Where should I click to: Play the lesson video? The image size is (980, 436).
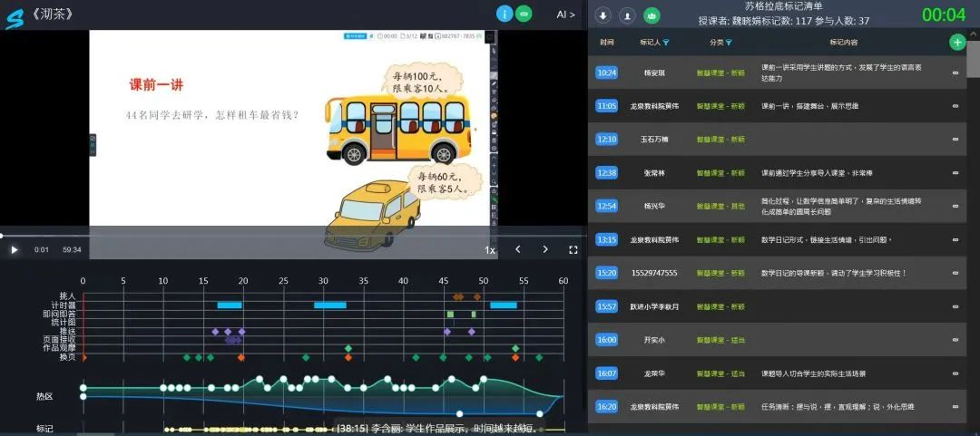coord(14,249)
